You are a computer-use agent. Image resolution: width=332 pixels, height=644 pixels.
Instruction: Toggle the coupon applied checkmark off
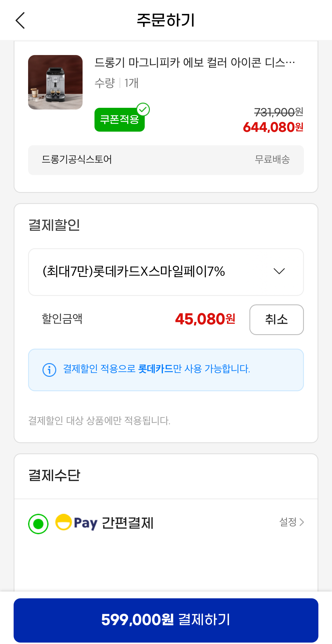coord(144,109)
